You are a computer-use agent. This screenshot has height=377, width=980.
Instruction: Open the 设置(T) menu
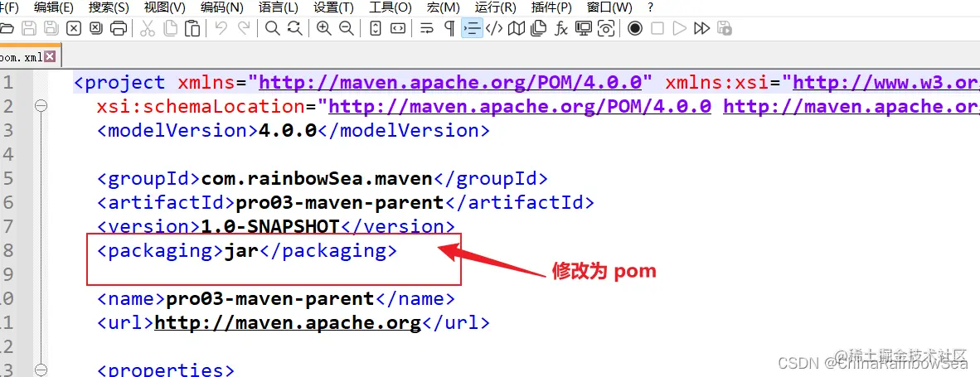(x=334, y=7)
